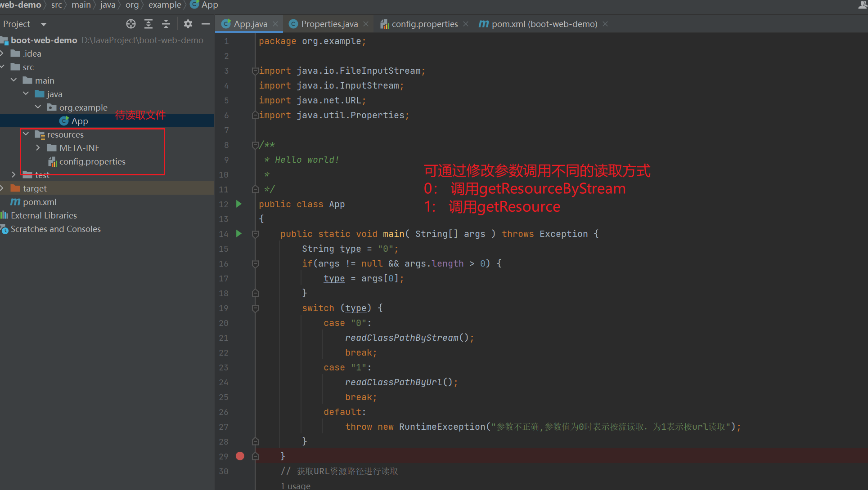Hide the Project panel with minus icon
This screenshot has width=868, height=490.
(x=205, y=24)
